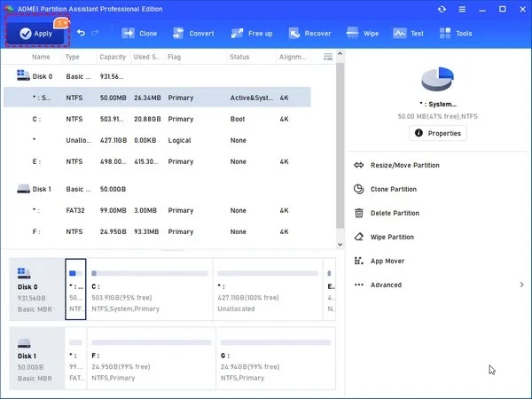
Task: Select the C: partition row
Action: (x=157, y=119)
